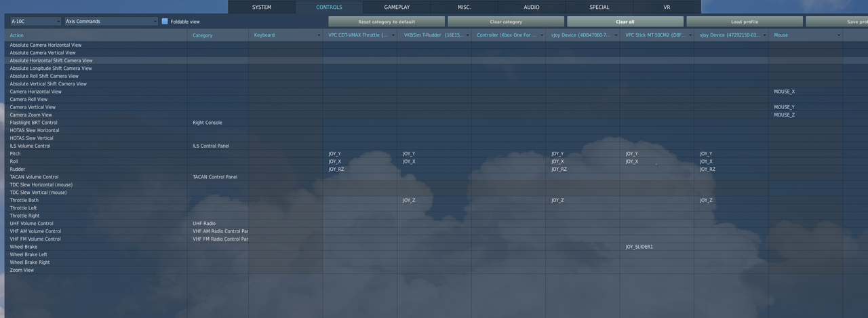Click Reset category to default button
Viewport: 868px width, 318px height.
[387, 22]
